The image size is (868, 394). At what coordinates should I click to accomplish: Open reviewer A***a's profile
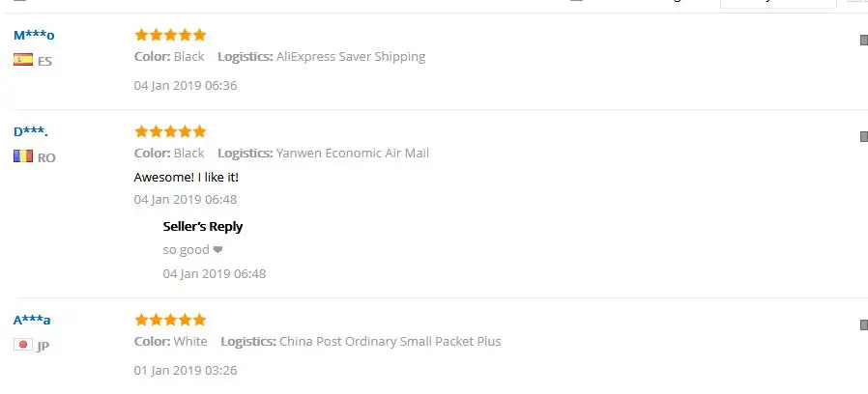pyautogui.click(x=32, y=320)
